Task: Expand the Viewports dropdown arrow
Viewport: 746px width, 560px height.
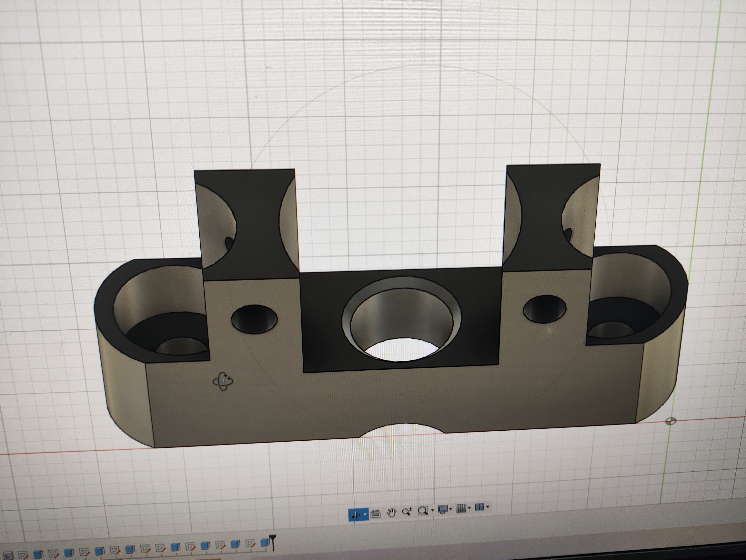Action: [x=488, y=507]
